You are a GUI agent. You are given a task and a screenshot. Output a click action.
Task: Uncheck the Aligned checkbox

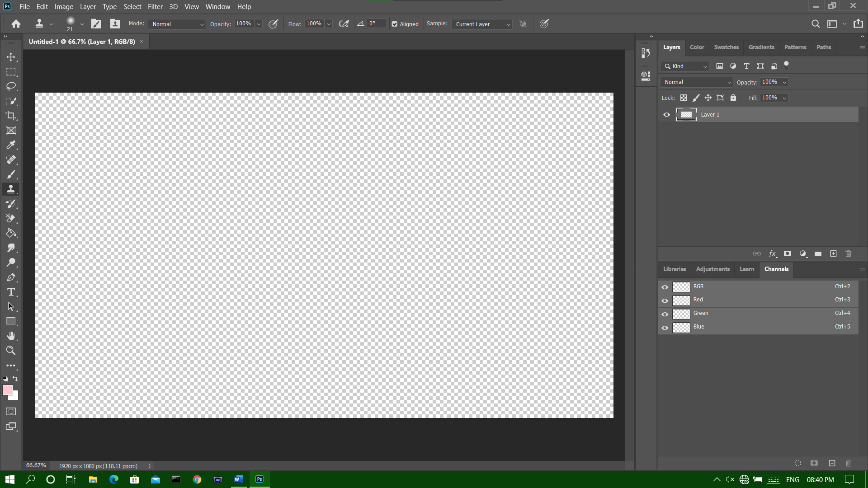395,24
